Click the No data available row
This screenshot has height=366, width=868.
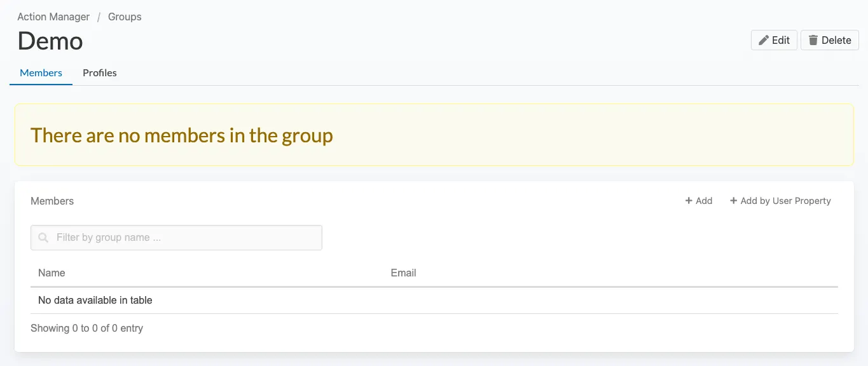95,300
